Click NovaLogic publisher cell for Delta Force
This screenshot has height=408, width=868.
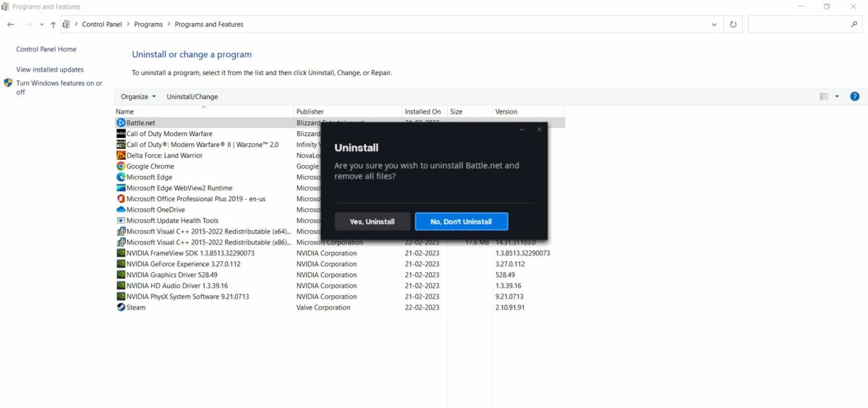[x=308, y=156]
